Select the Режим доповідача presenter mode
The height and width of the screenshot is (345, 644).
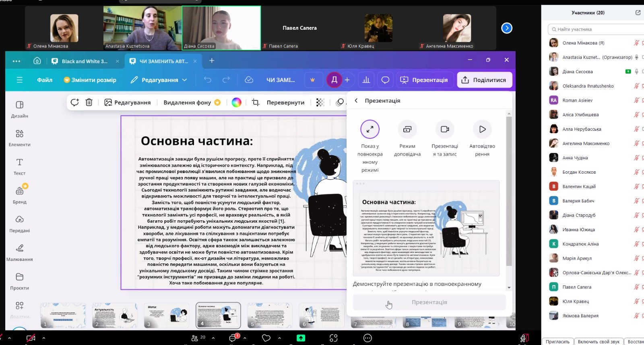(407, 129)
